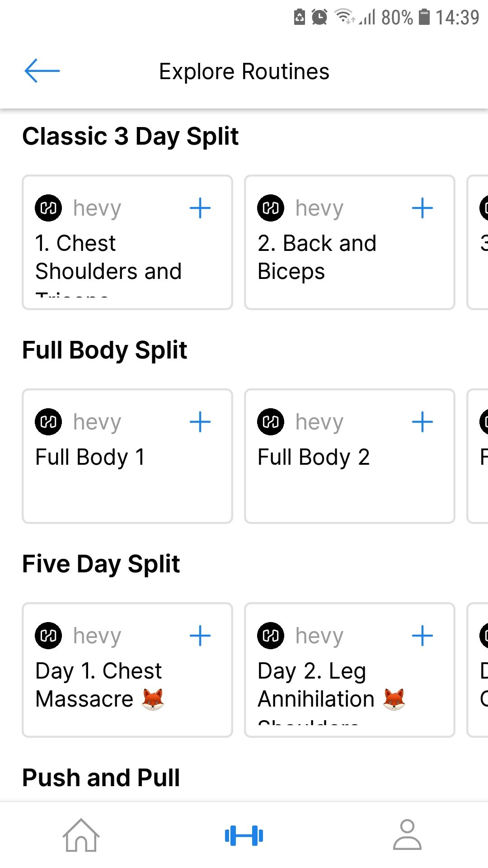Tap hevy author name on Chest Massacre card
Image resolution: width=488 pixels, height=868 pixels.
coord(97,636)
